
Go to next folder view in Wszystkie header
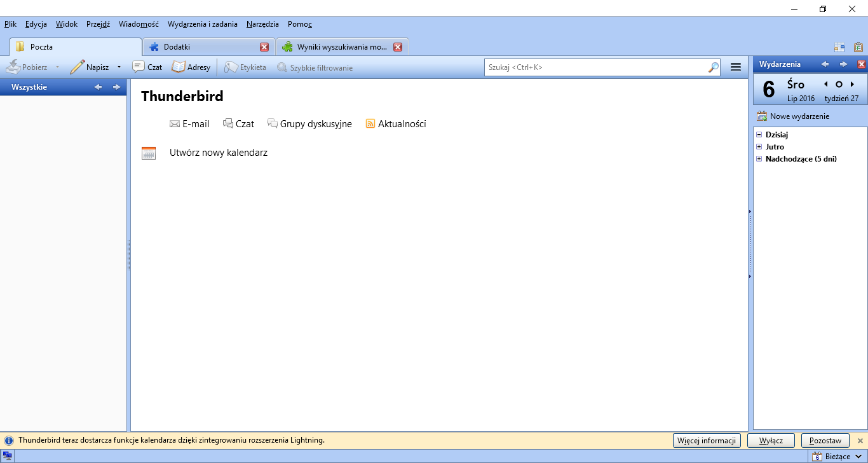(116, 87)
